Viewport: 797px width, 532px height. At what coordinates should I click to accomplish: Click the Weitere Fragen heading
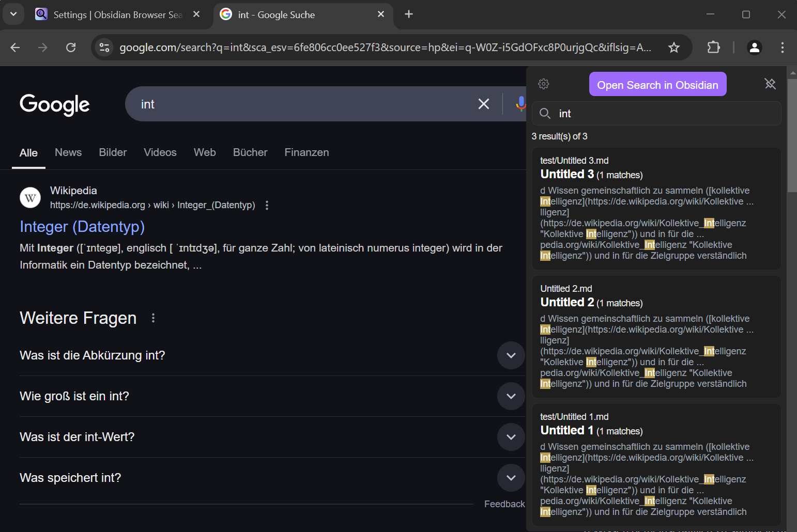point(78,318)
